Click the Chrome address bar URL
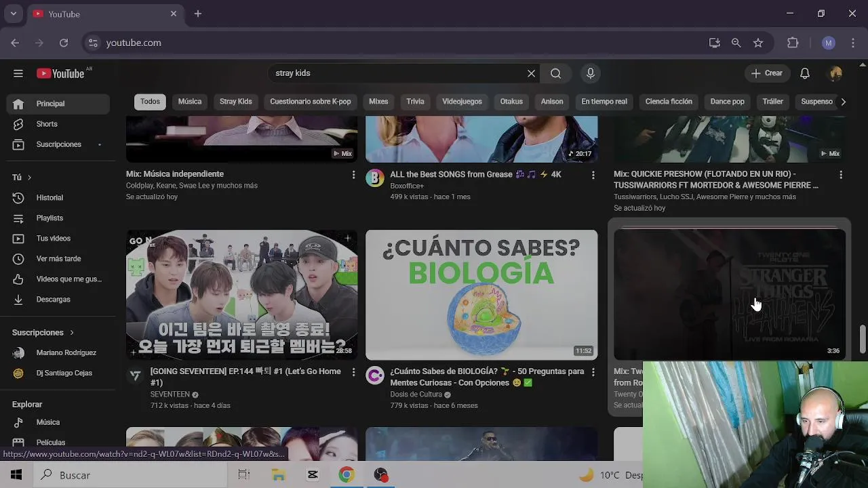868x488 pixels. click(x=134, y=43)
